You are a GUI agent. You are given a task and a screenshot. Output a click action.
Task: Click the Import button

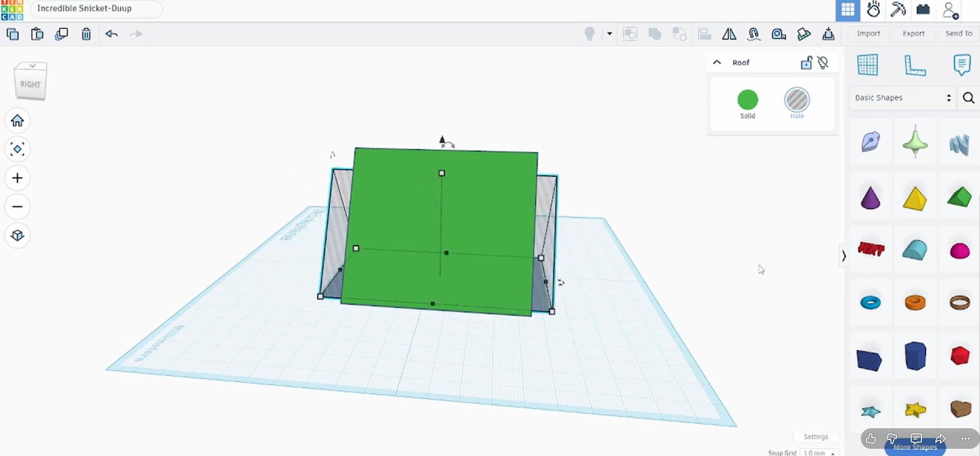tap(869, 33)
